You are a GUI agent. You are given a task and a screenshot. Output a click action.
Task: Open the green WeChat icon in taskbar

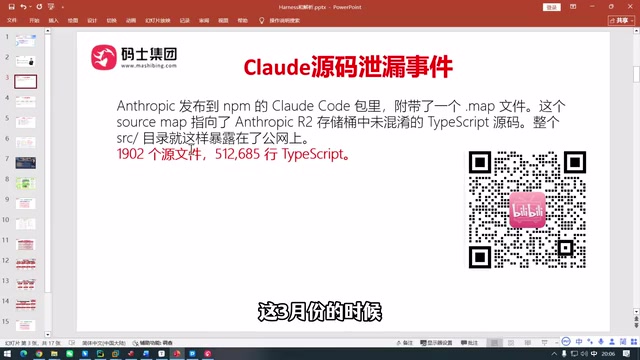[69, 353]
